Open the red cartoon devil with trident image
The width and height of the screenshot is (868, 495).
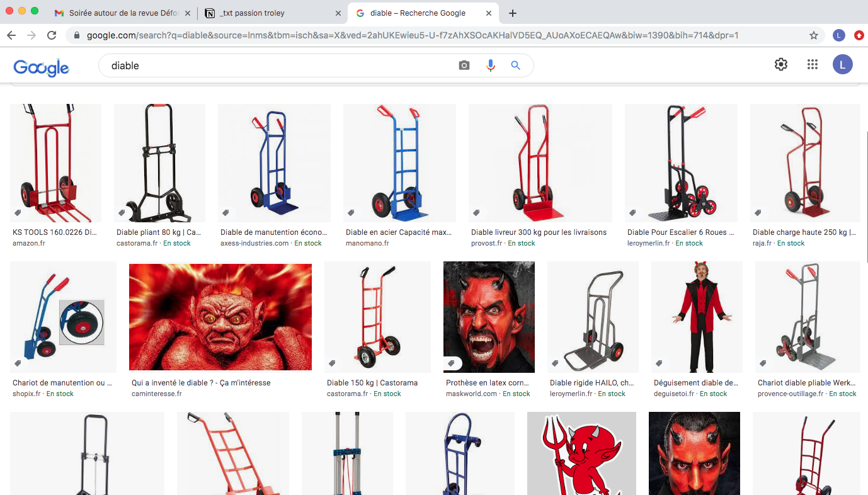click(x=581, y=453)
